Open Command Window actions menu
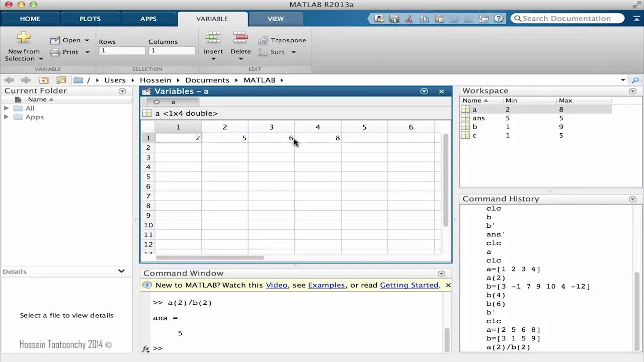Viewport: 644px width, 362px height. pos(441,274)
